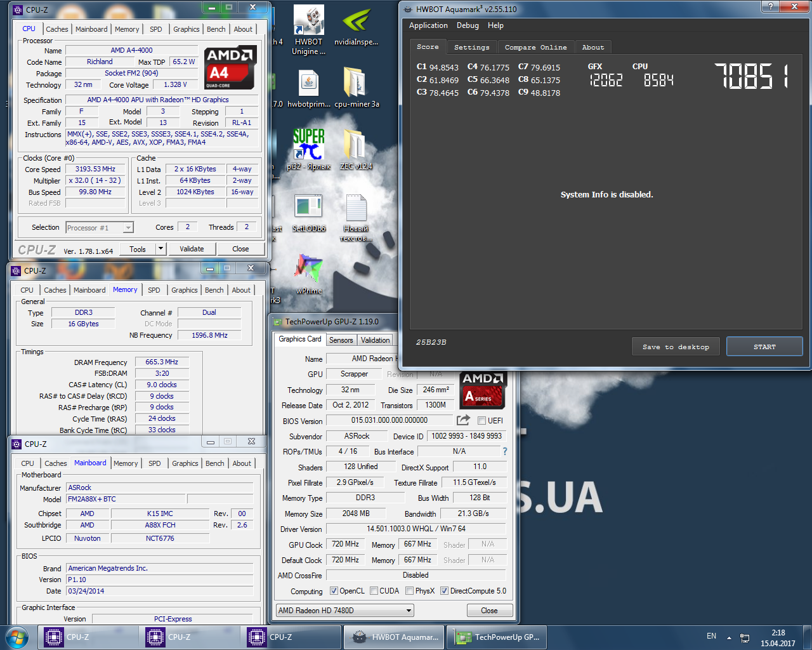Viewport: 812px width, 650px height.
Task: Launch wPrime desktop icon
Action: click(x=309, y=274)
